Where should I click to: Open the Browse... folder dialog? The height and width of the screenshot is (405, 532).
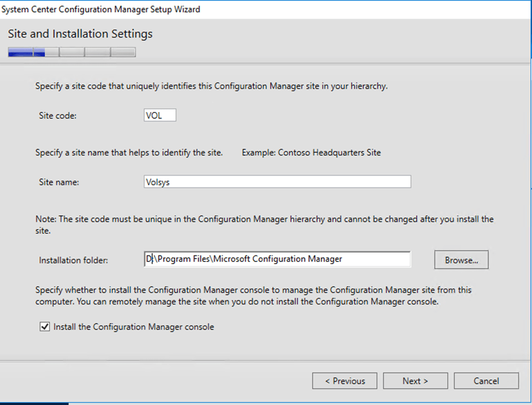pos(461,260)
